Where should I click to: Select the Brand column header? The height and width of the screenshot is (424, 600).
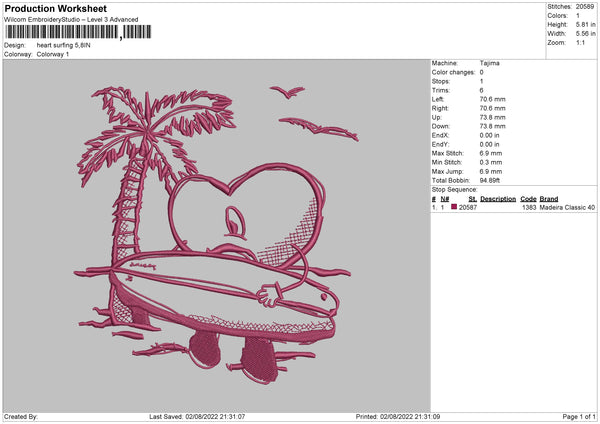click(x=549, y=198)
